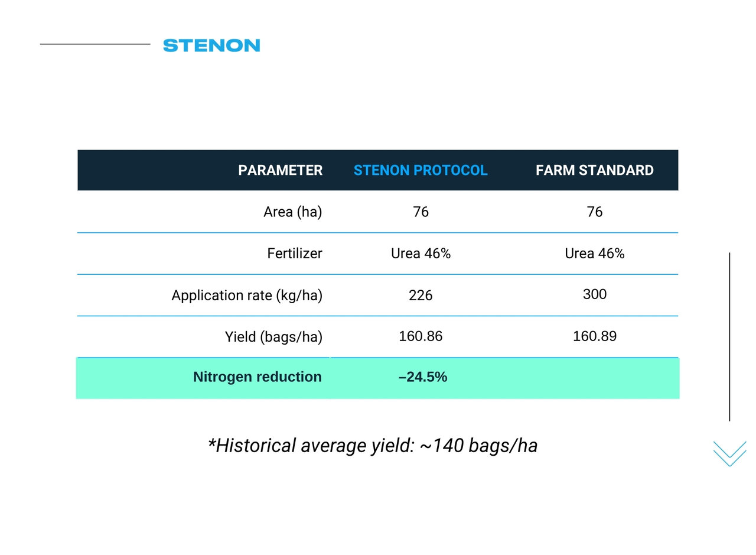Select the Fertilizer row label

tap(295, 254)
